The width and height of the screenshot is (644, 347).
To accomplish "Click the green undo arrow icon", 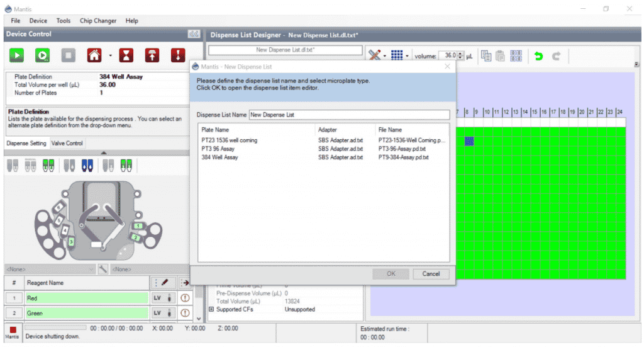I will (538, 56).
